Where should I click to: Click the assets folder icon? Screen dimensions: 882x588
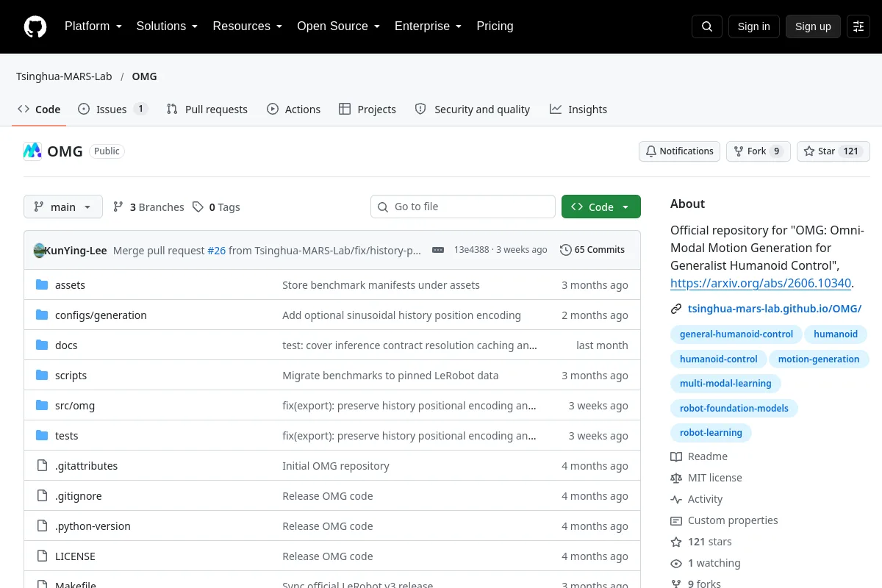(42, 285)
